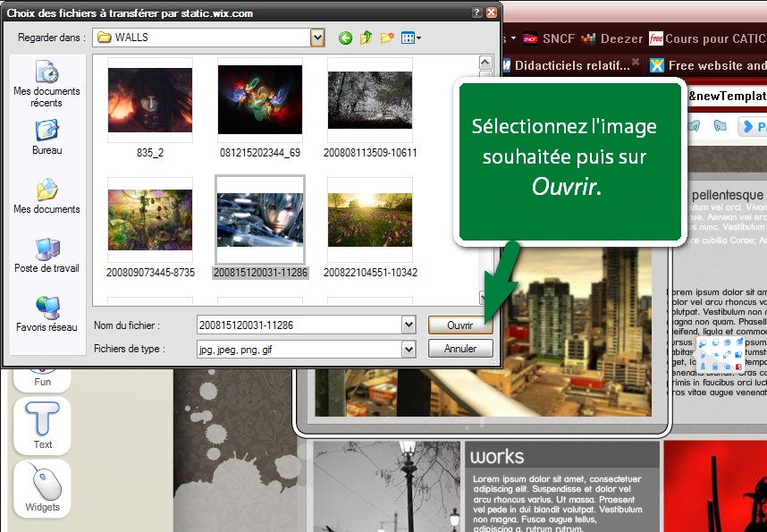This screenshot has width=767, height=532.
Task: Click the Ouvrir button
Action: point(459,325)
